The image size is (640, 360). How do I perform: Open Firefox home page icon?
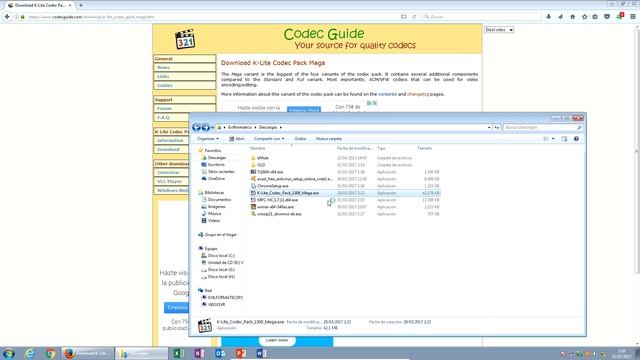pyautogui.click(x=572, y=17)
